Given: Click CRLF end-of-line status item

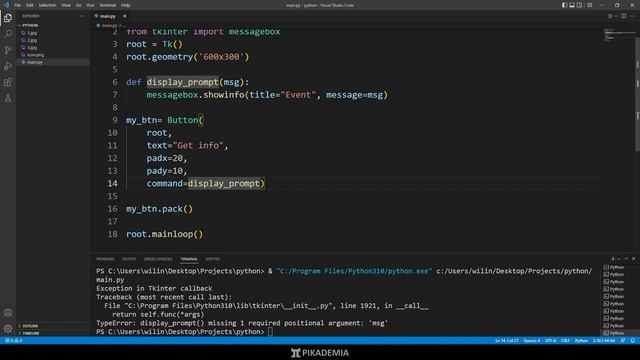Looking at the screenshot, I should pyautogui.click(x=565, y=340).
